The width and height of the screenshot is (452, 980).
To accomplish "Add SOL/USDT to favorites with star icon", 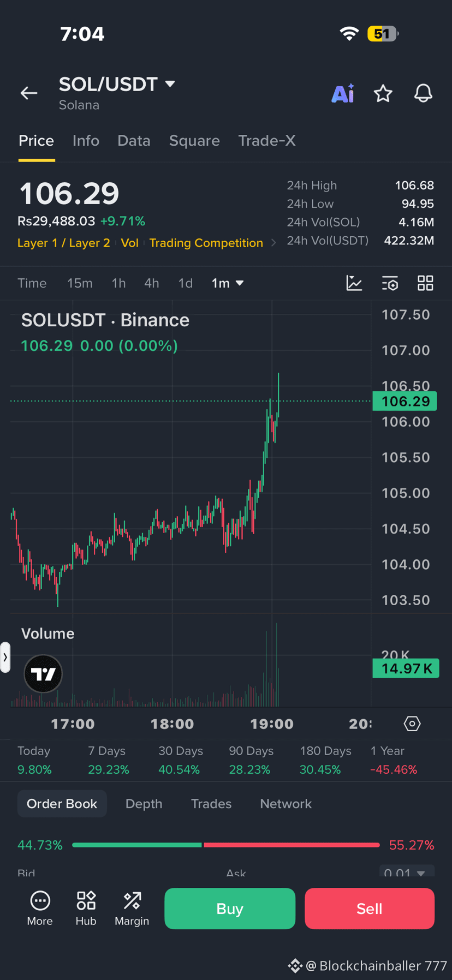I will [x=383, y=93].
